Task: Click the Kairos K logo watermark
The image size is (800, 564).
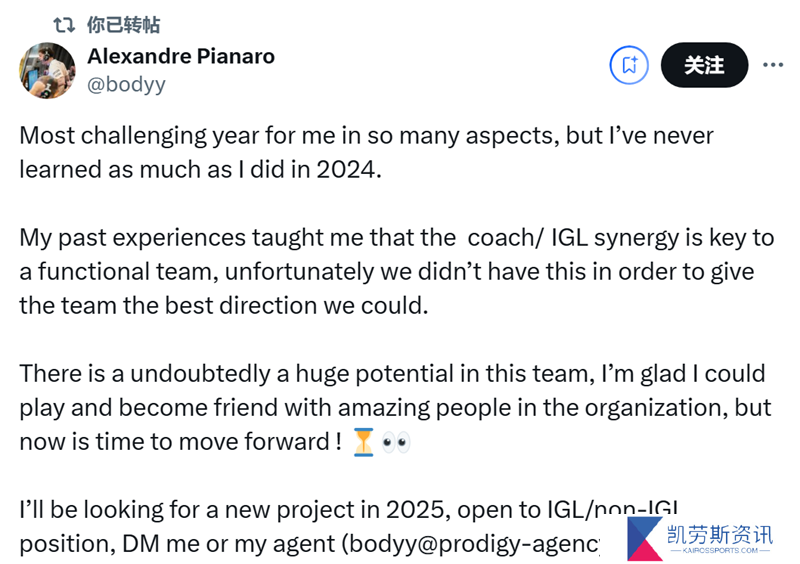Action: [645, 538]
